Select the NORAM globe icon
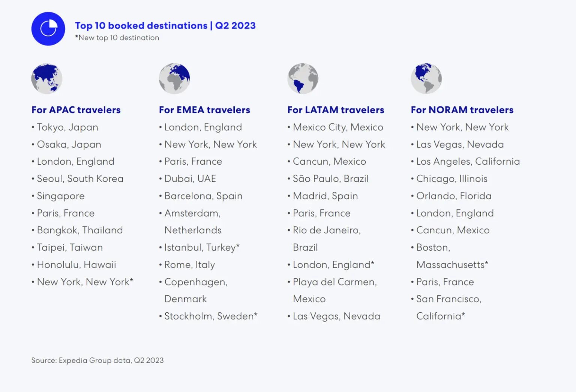This screenshot has width=576, height=392. point(426,78)
